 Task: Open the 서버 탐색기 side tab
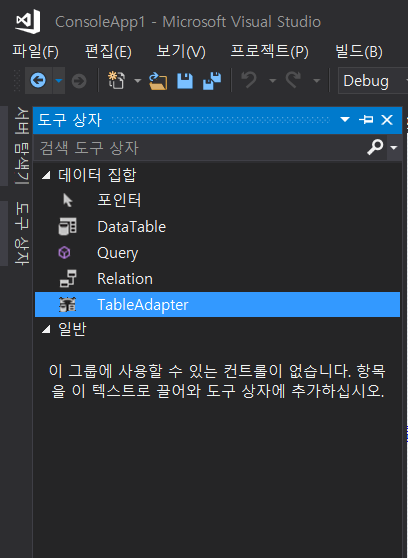click(21, 146)
